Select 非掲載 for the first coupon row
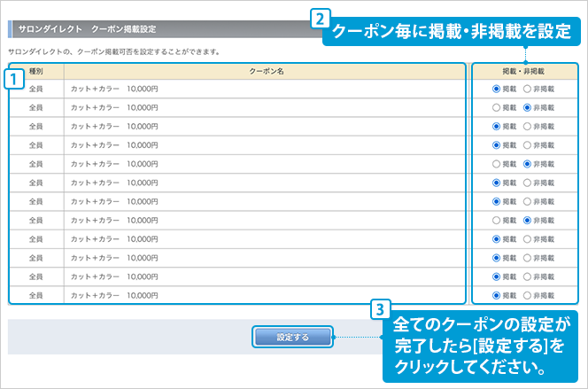The image size is (588, 389). (528, 89)
